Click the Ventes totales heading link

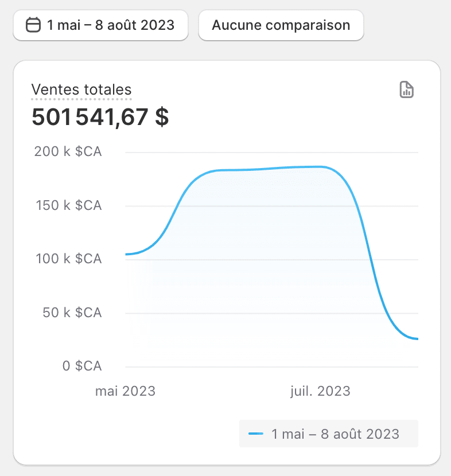(81, 89)
